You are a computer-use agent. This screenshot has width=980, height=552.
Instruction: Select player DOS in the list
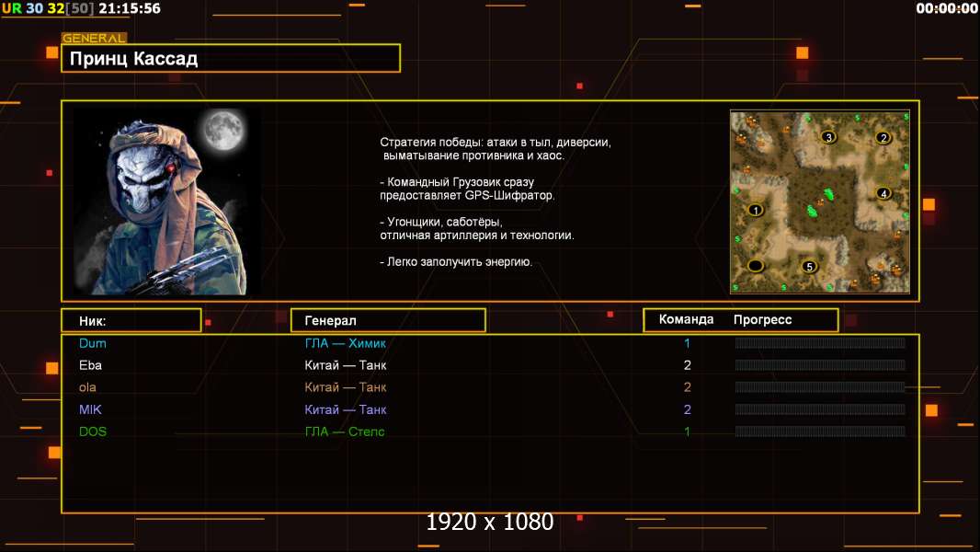(94, 431)
